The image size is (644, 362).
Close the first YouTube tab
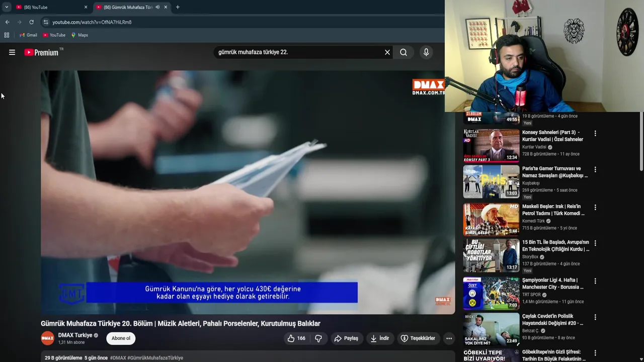tap(86, 7)
